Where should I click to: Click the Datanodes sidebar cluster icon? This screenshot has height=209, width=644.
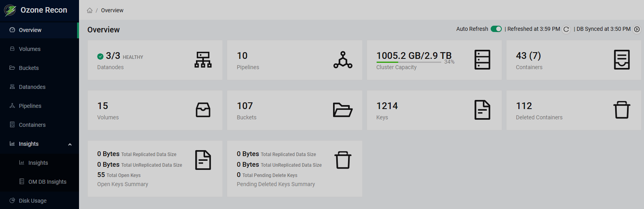click(x=12, y=87)
